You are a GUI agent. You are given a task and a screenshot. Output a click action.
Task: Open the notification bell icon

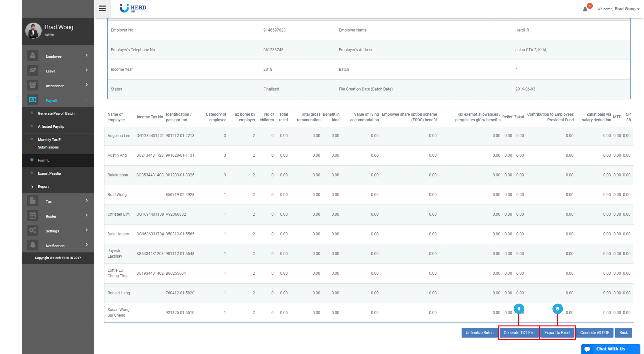coord(585,9)
